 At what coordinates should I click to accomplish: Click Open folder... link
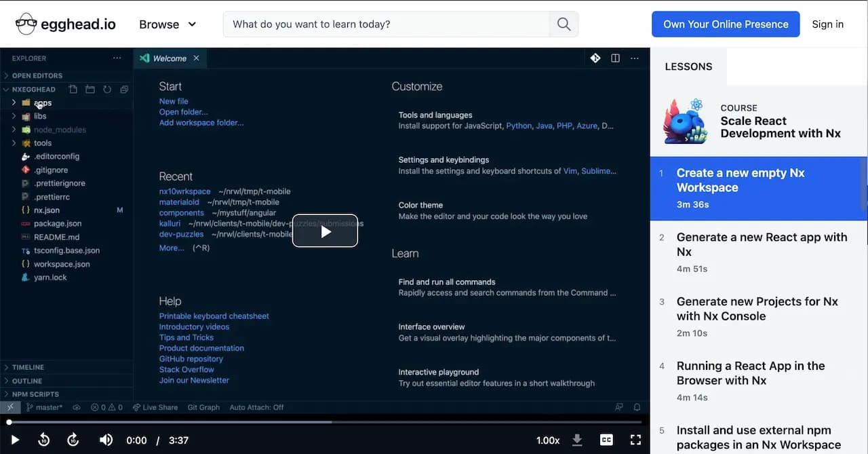click(184, 112)
